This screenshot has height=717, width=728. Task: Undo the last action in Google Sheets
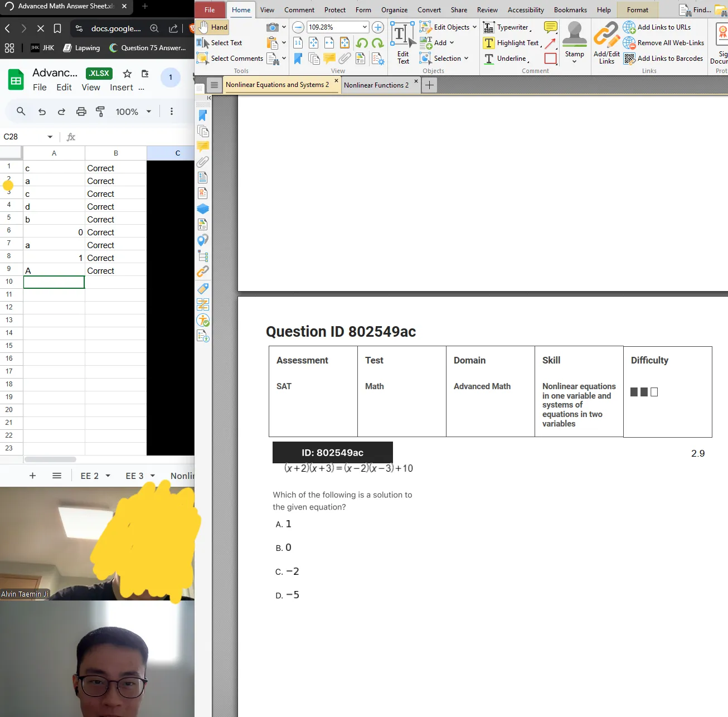point(42,112)
